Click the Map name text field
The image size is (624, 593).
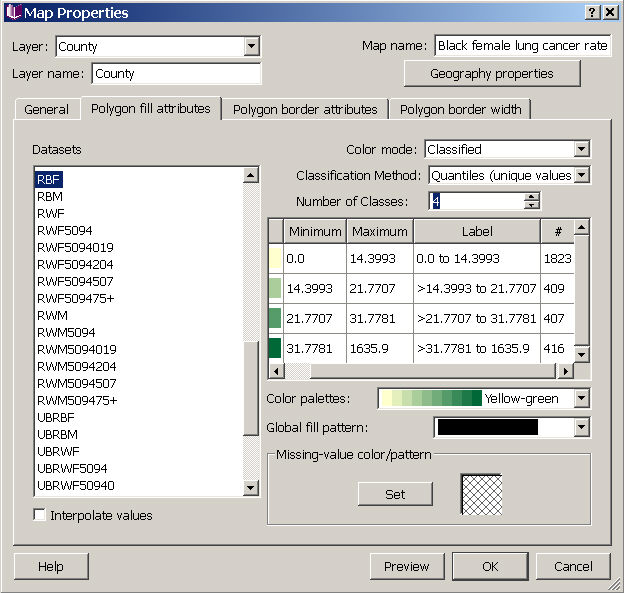tap(522, 46)
